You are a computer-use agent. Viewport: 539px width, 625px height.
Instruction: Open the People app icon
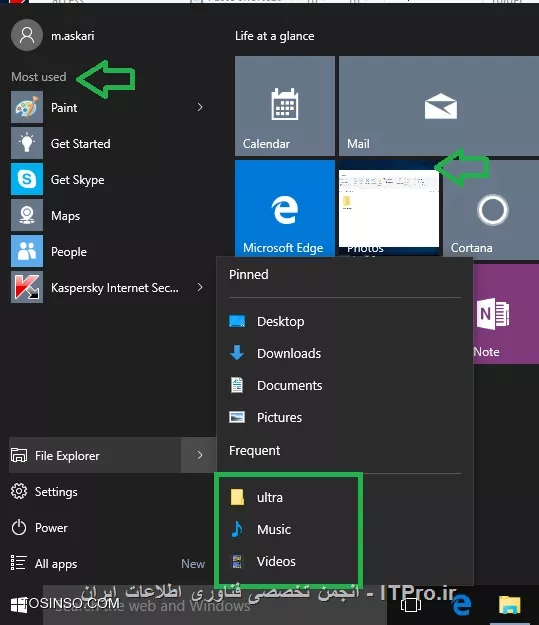click(27, 252)
